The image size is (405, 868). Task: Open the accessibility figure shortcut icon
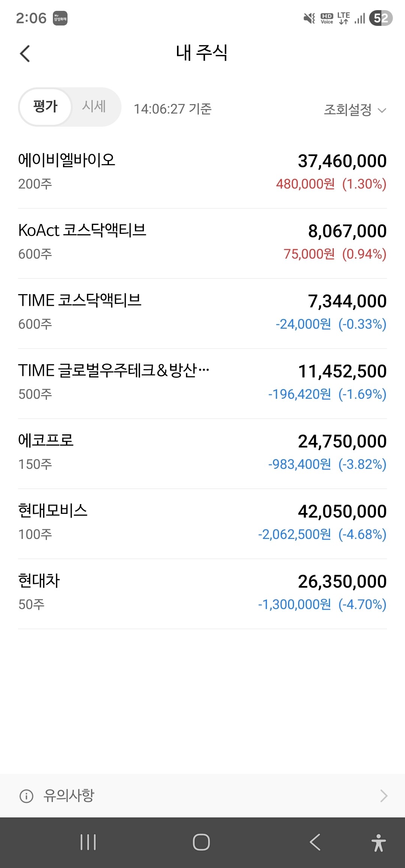(x=378, y=843)
